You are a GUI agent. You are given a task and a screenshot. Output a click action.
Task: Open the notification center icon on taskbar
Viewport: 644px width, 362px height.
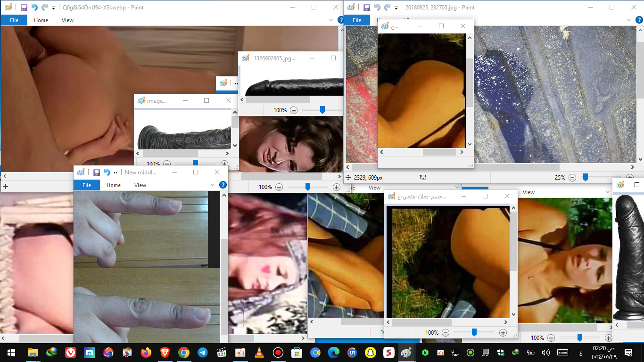[628, 353]
